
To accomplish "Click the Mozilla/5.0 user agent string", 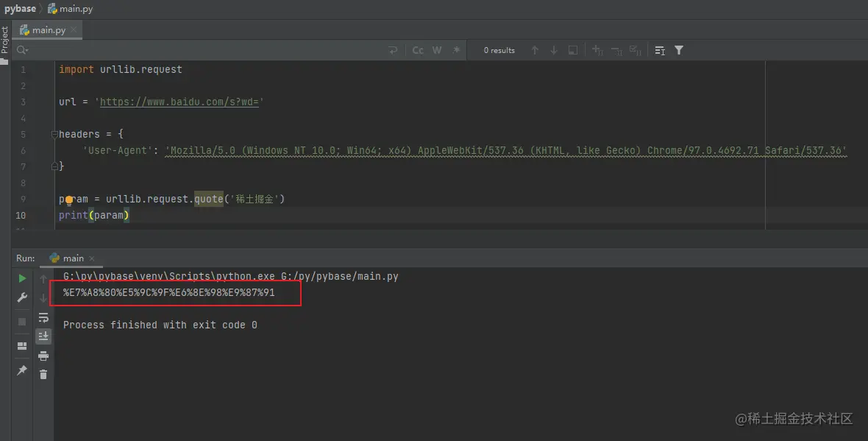I will coord(506,150).
